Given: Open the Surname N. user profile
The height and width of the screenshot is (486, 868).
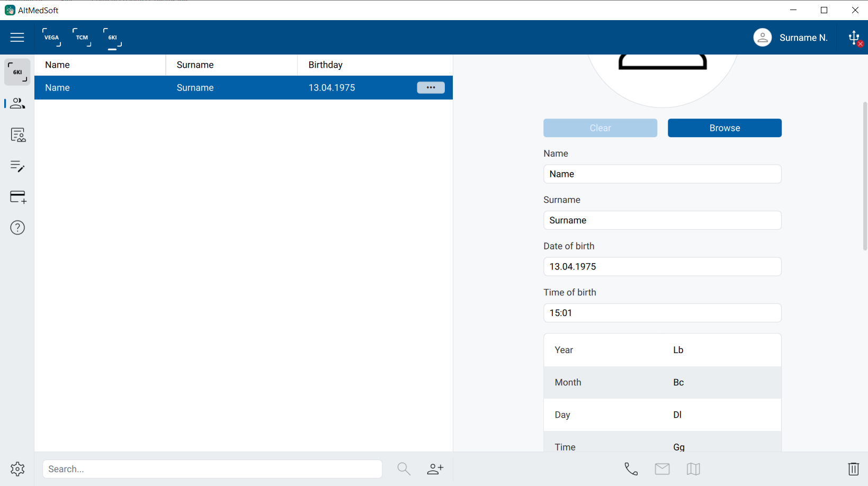Looking at the screenshot, I should pyautogui.click(x=791, y=38).
